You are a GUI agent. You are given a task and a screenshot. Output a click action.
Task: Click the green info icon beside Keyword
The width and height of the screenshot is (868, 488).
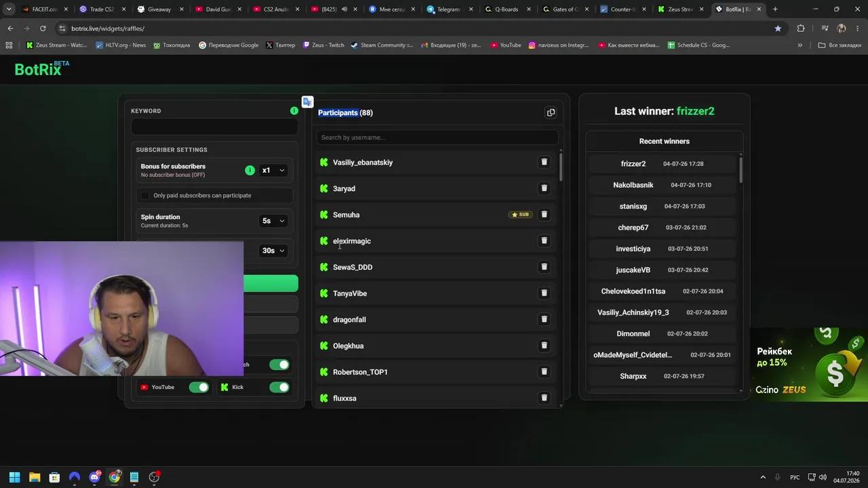point(294,110)
